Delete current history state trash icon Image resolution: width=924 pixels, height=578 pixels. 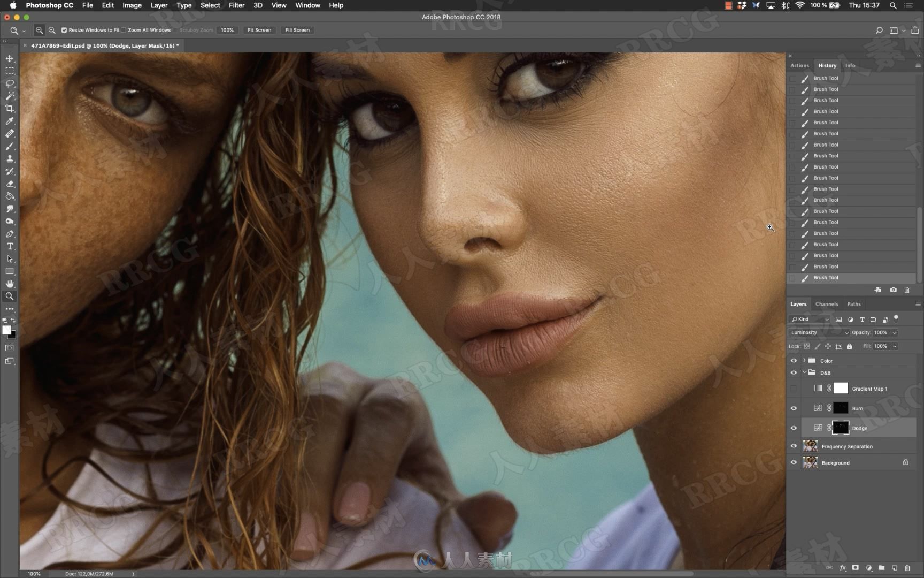coord(907,290)
